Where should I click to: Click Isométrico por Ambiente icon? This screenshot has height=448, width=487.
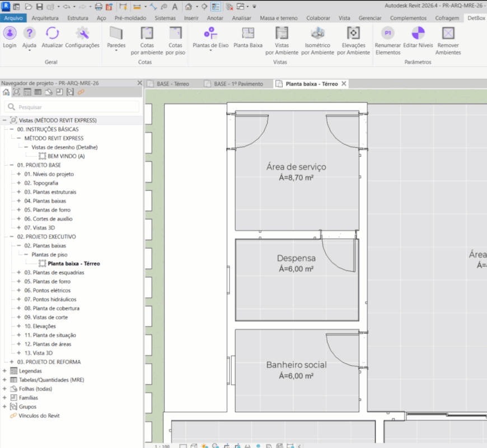click(x=318, y=33)
